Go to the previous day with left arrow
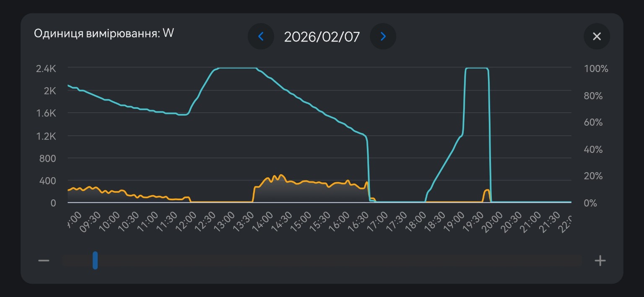 click(x=261, y=36)
